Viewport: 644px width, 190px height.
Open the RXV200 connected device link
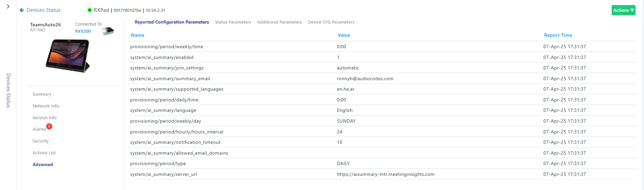click(x=83, y=31)
